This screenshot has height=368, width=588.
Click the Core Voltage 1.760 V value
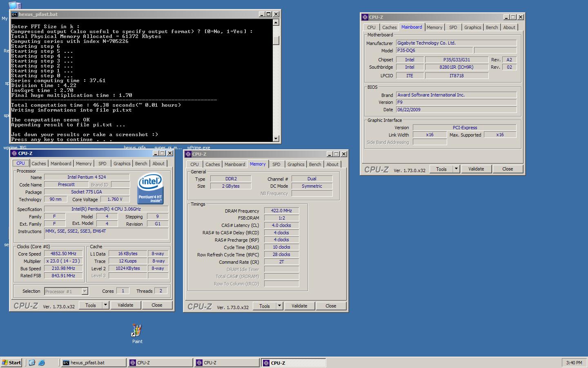115,199
